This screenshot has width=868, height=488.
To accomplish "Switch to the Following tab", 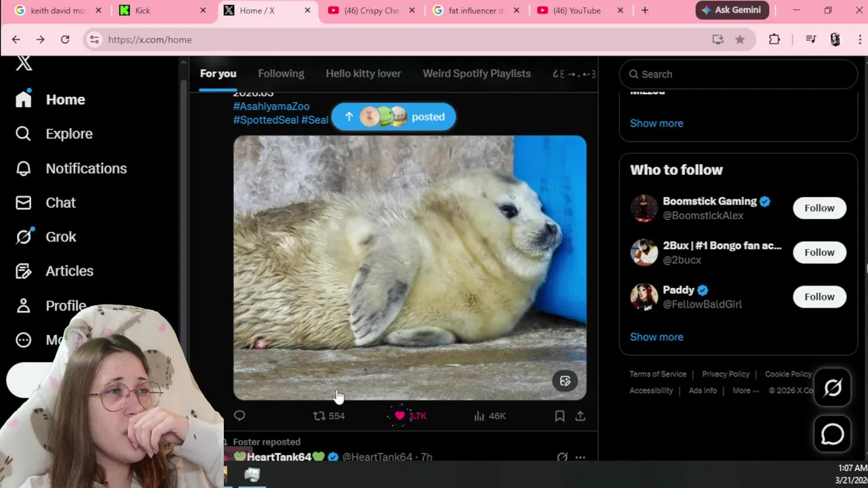I will pos(281,73).
